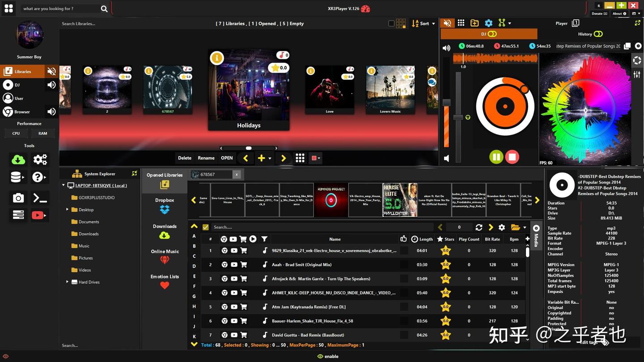This screenshot has width=644, height=362.
Task: Open the dotted grid icon in player toolbar
Action: tap(461, 23)
